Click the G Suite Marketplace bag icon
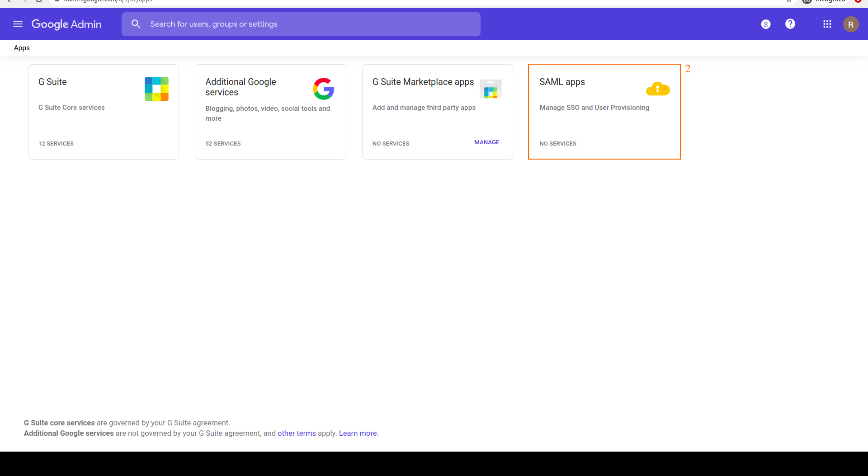The image size is (868, 476). [491, 89]
